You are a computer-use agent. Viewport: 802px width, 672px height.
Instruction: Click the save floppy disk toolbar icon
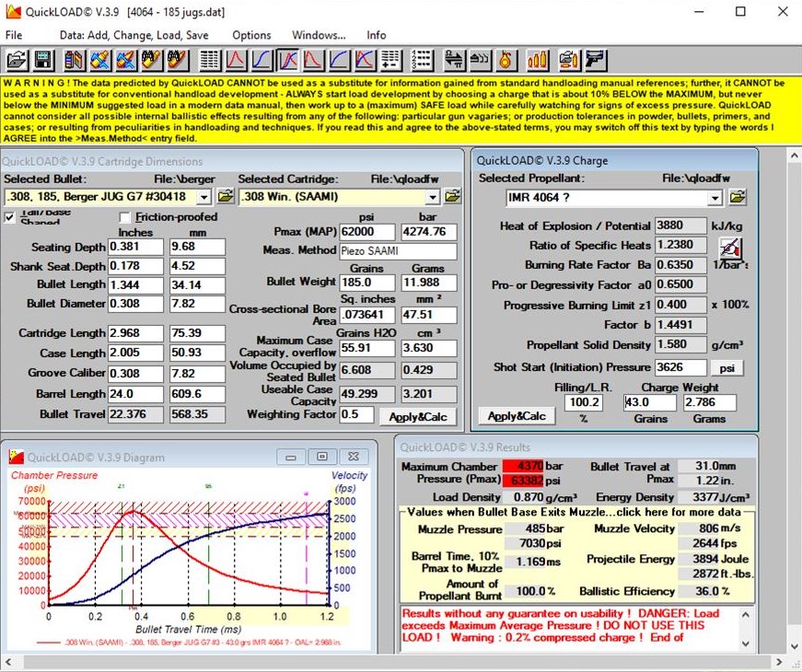click(43, 61)
